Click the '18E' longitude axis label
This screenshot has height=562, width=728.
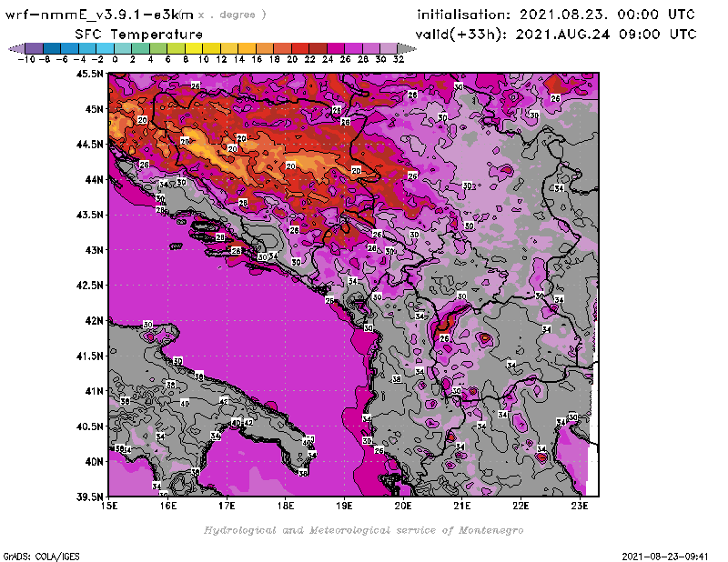pos(286,506)
